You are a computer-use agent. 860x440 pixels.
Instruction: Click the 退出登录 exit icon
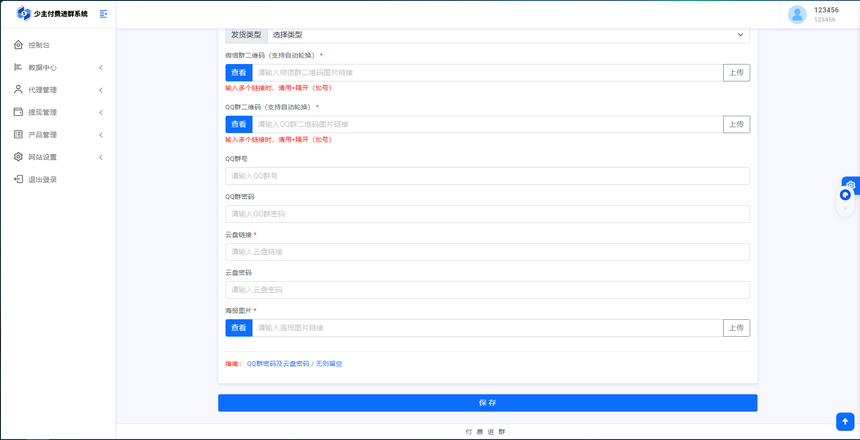18,179
